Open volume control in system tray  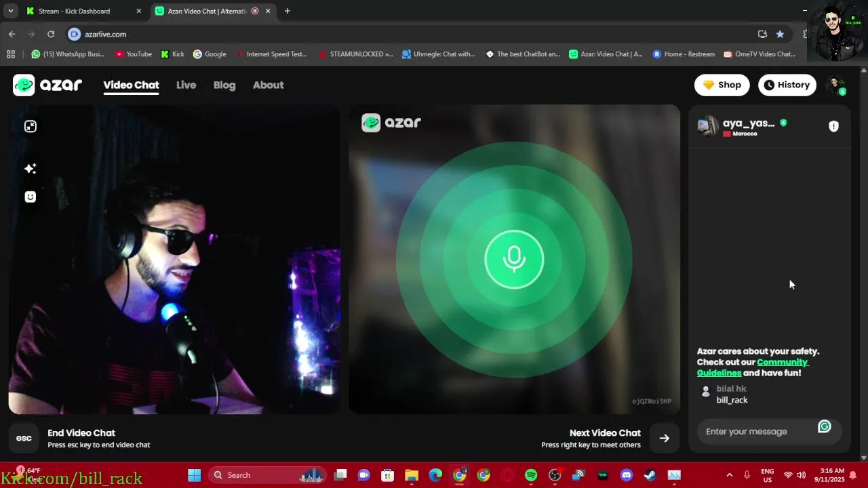click(802, 475)
